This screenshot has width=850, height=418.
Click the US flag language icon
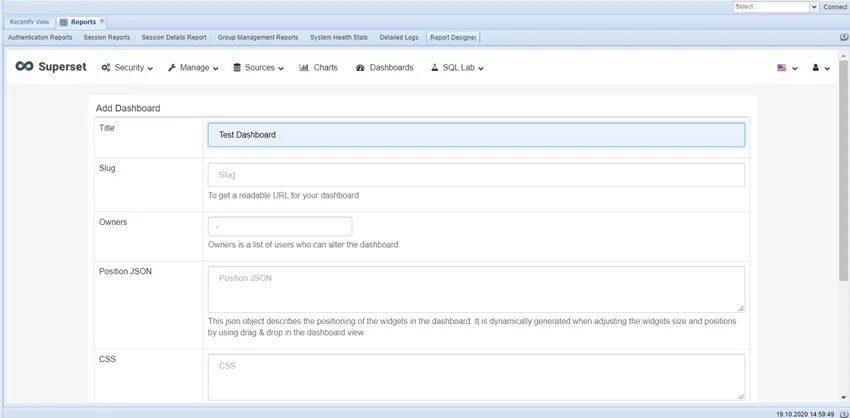(782, 68)
